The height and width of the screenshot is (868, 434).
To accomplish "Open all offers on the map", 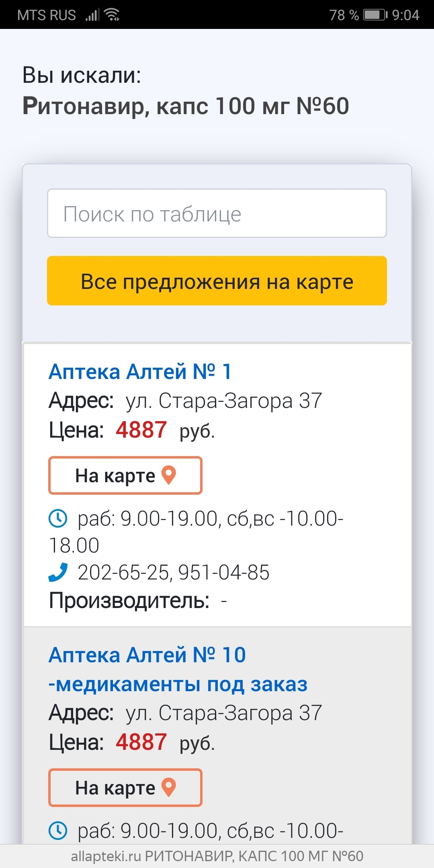I will tap(217, 281).
